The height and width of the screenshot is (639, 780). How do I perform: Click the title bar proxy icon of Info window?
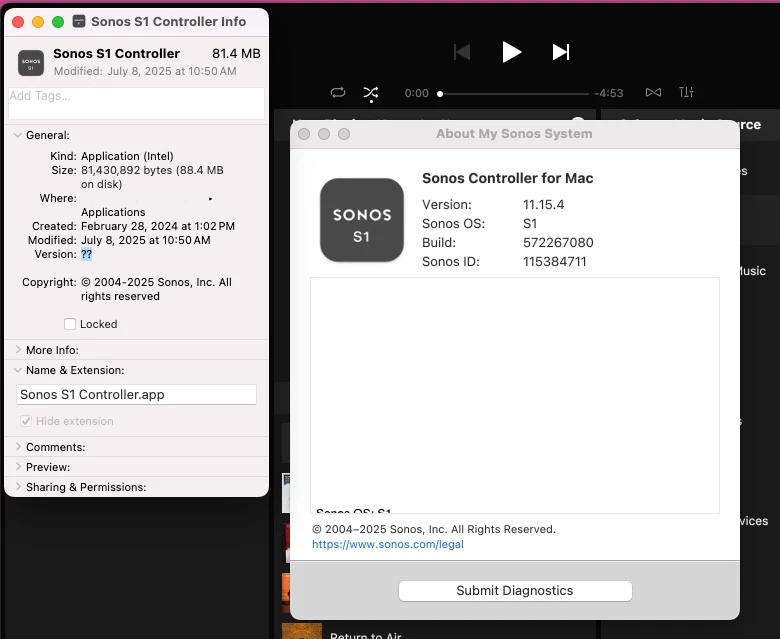click(x=79, y=21)
